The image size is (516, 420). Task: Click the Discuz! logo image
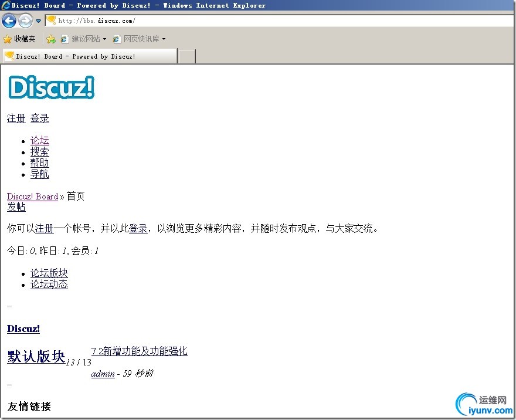[x=52, y=87]
